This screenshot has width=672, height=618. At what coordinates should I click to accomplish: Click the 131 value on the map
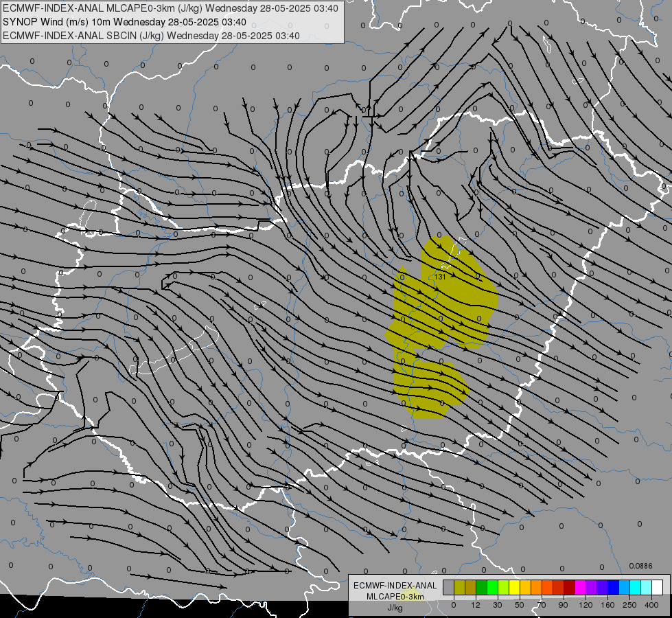click(440, 277)
